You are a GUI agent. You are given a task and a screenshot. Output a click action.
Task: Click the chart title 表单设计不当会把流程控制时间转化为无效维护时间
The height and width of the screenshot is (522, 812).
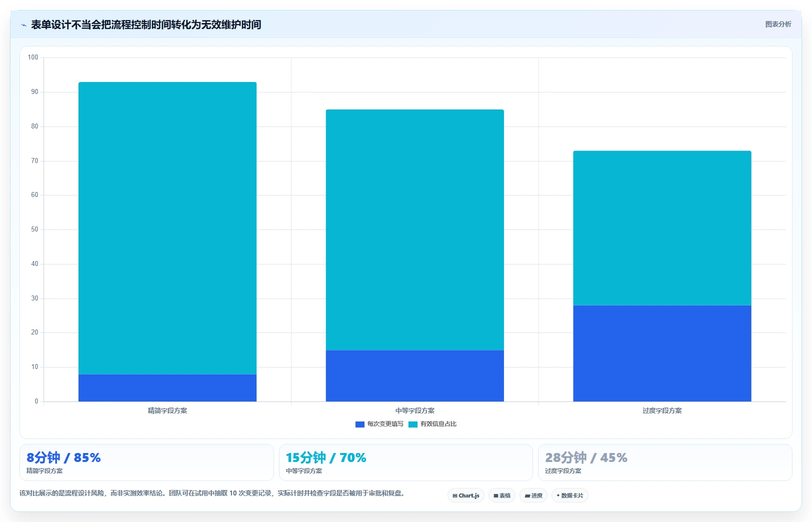pyautogui.click(x=146, y=24)
